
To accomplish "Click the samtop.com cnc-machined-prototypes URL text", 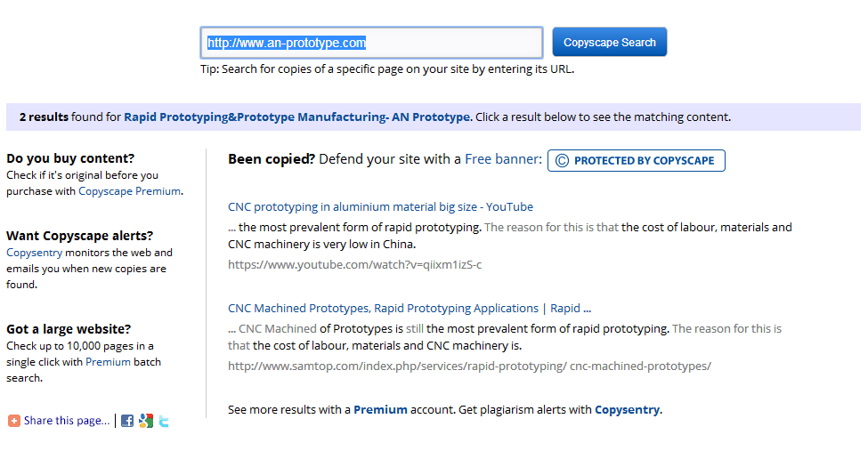I will (469, 366).
